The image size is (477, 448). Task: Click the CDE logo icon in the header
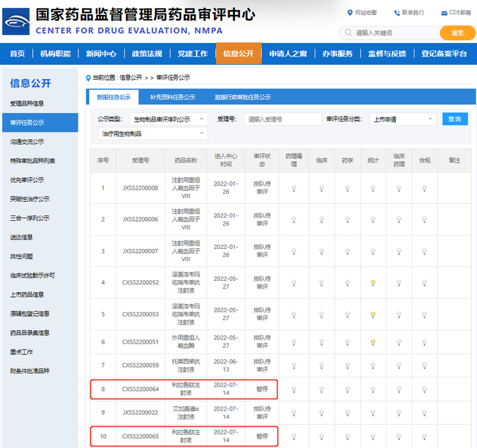(16, 22)
